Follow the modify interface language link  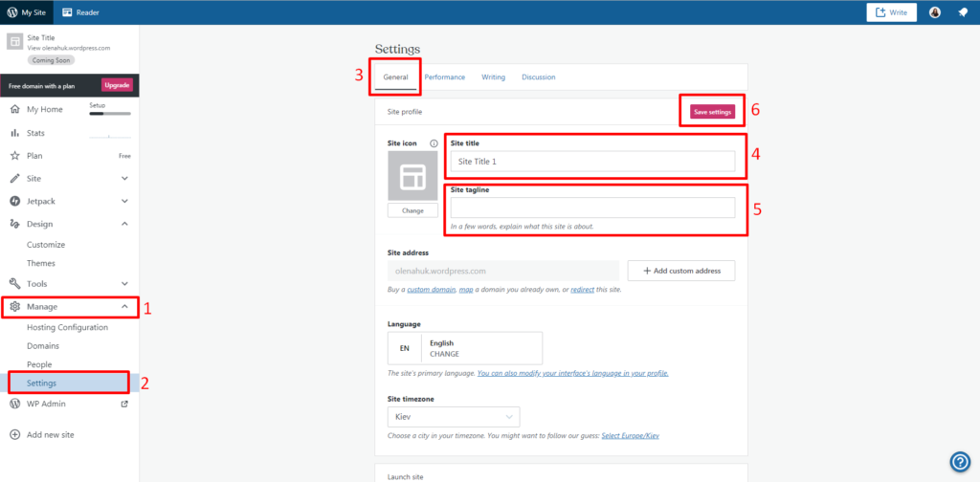point(573,373)
